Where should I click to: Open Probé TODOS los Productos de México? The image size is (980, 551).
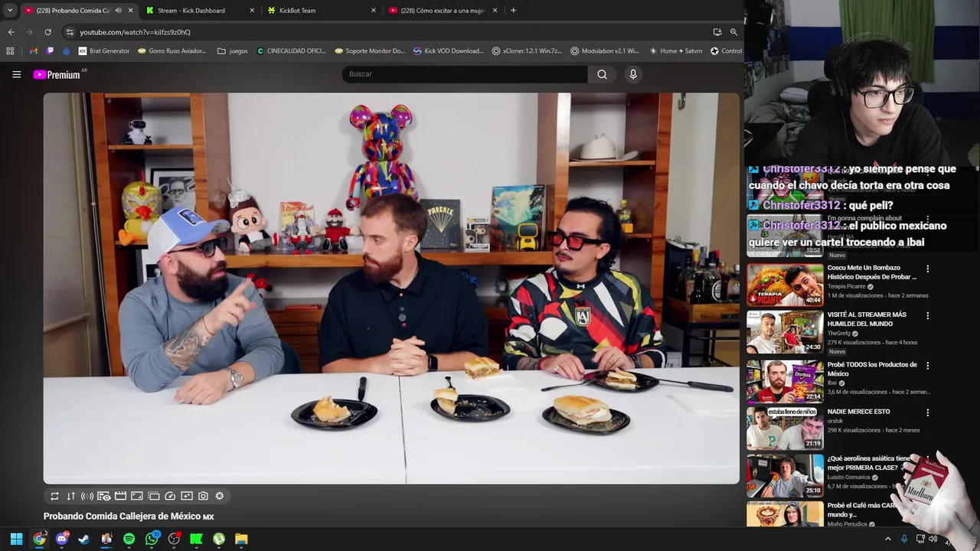click(x=785, y=382)
